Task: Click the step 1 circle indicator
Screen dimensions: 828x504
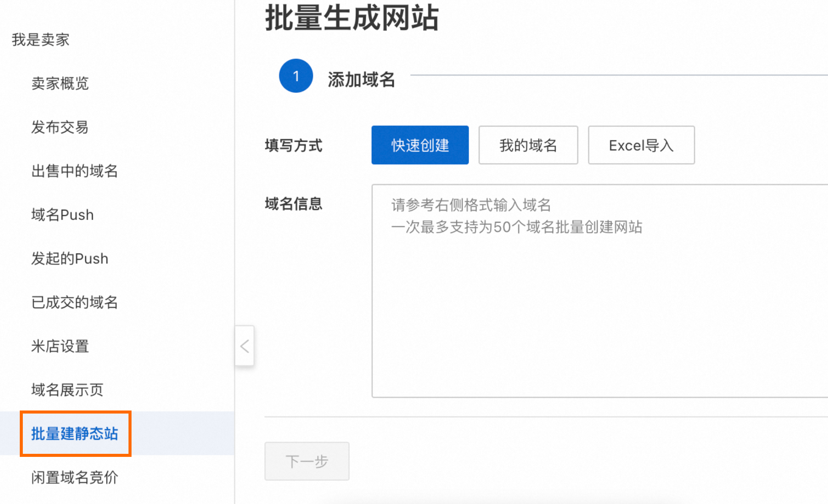Action: pyautogui.click(x=296, y=76)
